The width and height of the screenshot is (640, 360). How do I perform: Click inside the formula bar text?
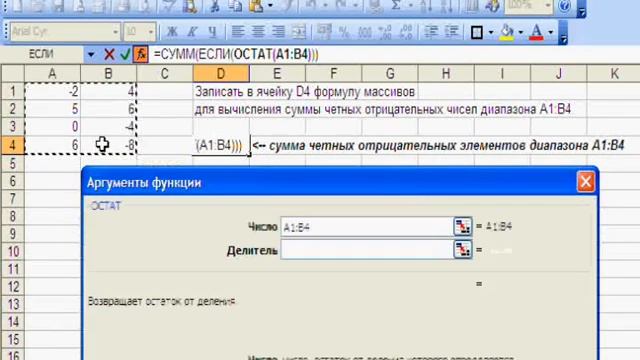pos(236,54)
